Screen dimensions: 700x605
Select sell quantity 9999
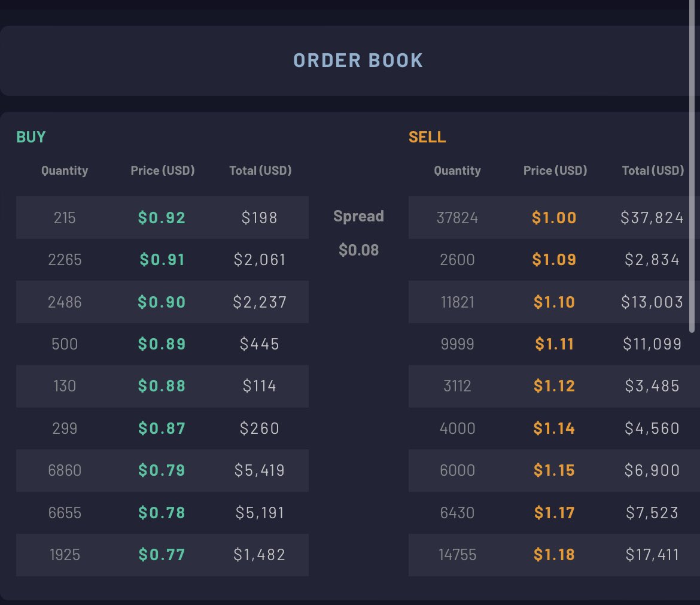click(x=457, y=344)
